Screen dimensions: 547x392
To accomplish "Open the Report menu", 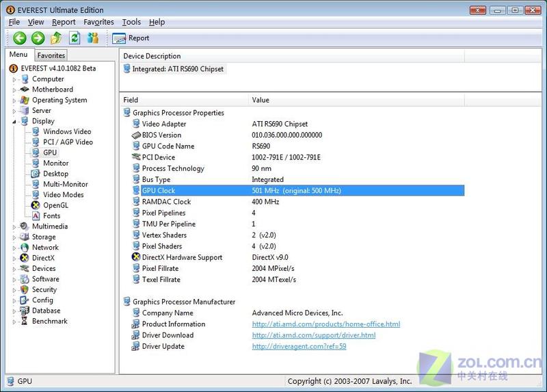I will point(64,22).
